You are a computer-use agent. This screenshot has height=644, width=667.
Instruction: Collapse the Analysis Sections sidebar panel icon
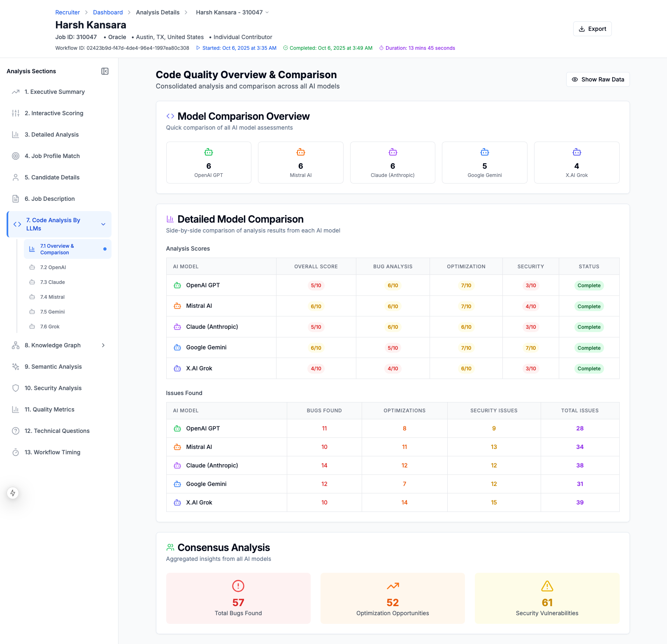(x=105, y=71)
